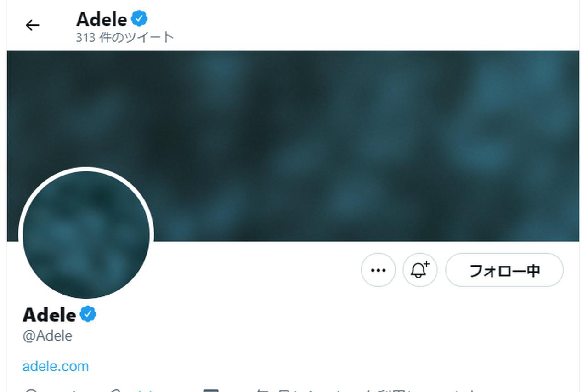
Task: Click the calendar joined-date icon at bottom
Action: click(211, 390)
